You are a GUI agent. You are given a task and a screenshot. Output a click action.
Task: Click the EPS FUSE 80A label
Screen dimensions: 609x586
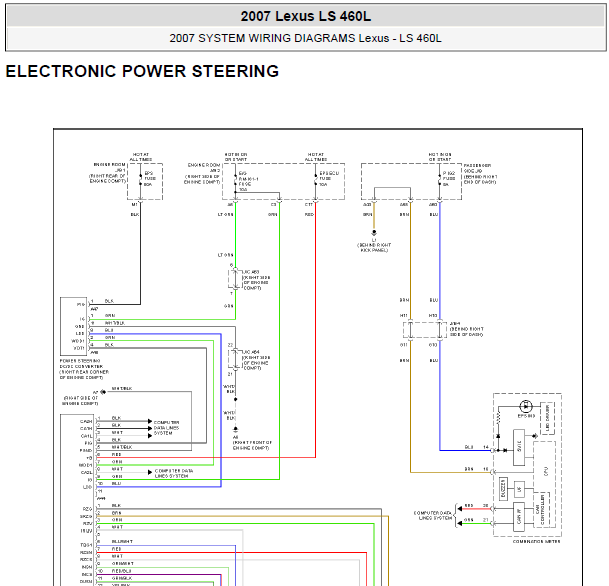(x=150, y=179)
